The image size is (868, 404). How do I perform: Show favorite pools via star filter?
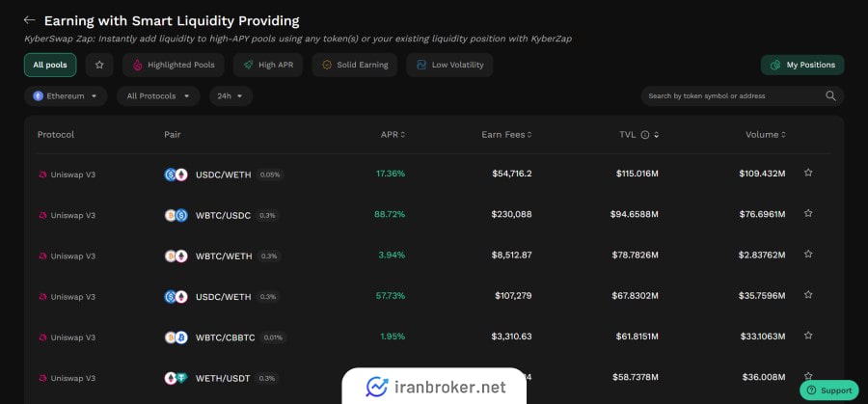pos(98,65)
